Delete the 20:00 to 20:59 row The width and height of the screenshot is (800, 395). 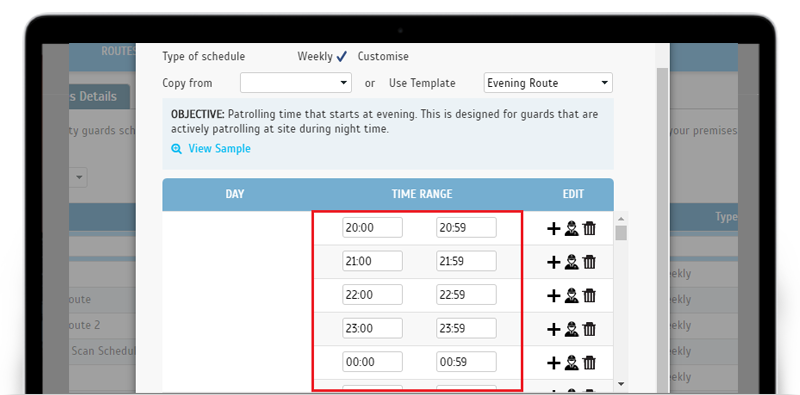pyautogui.click(x=589, y=229)
